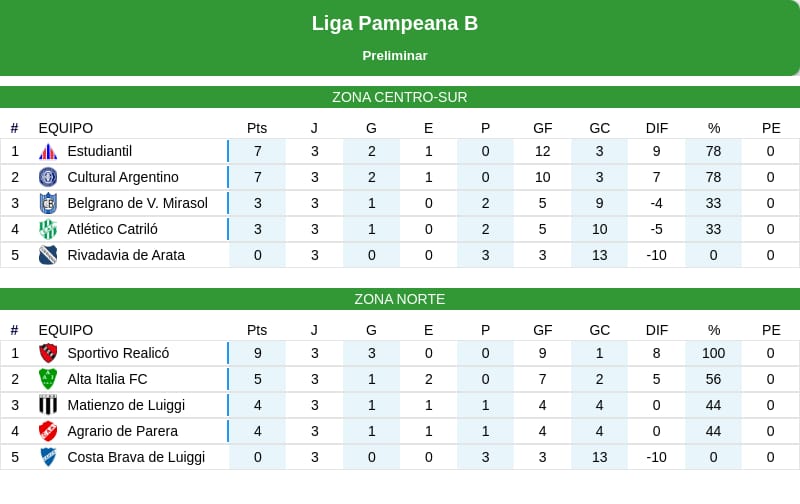Click the DIF column header in Zona Norte

coord(657,331)
